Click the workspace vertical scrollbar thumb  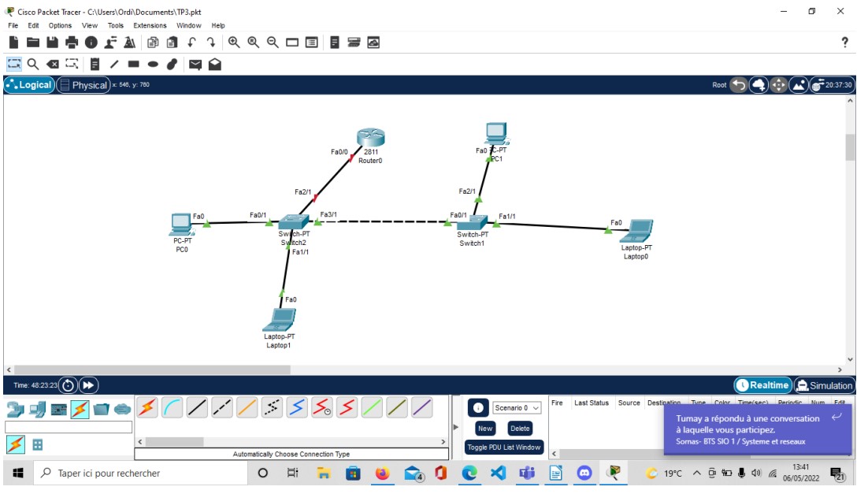pyautogui.click(x=851, y=147)
